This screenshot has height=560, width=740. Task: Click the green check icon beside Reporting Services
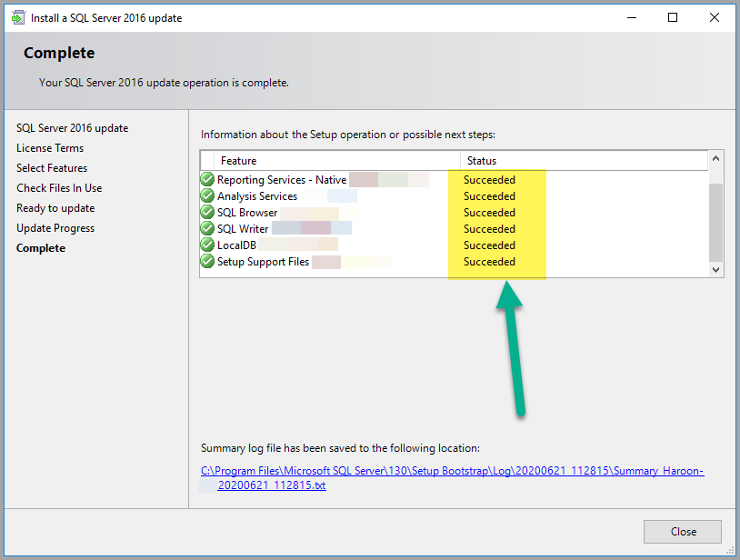coord(207,180)
